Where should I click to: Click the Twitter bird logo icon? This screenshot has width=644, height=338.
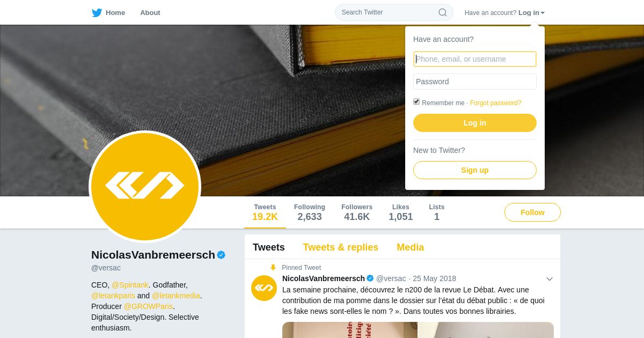pyautogui.click(x=97, y=13)
